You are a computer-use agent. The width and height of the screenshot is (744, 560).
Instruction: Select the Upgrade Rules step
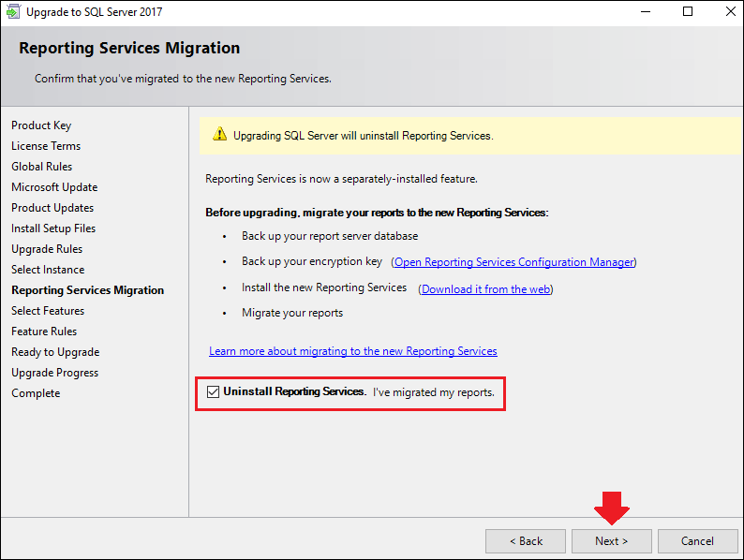tap(47, 249)
